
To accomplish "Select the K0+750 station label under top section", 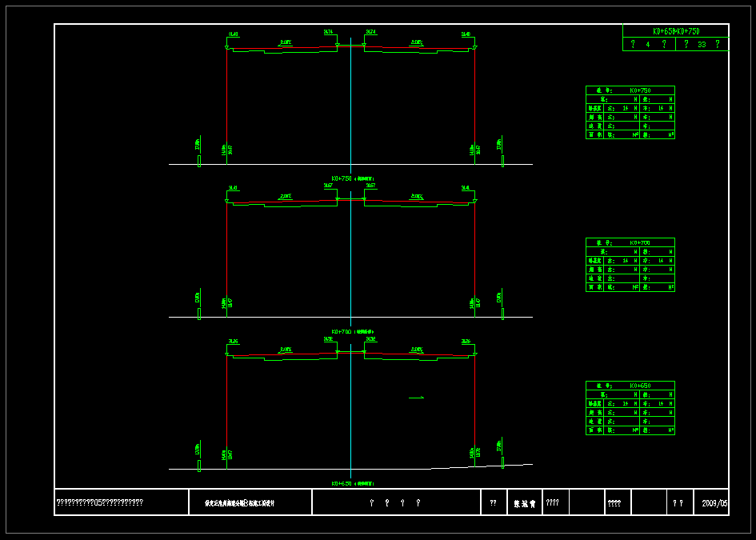I will [352, 179].
